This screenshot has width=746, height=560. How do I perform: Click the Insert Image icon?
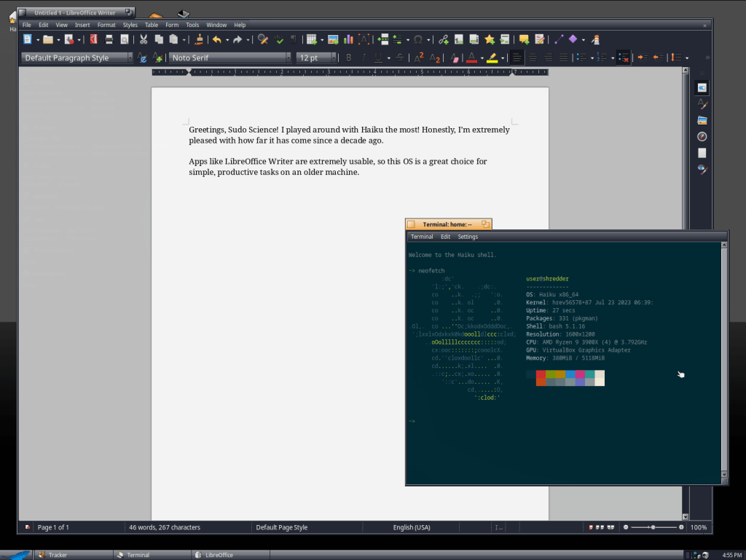[333, 39]
